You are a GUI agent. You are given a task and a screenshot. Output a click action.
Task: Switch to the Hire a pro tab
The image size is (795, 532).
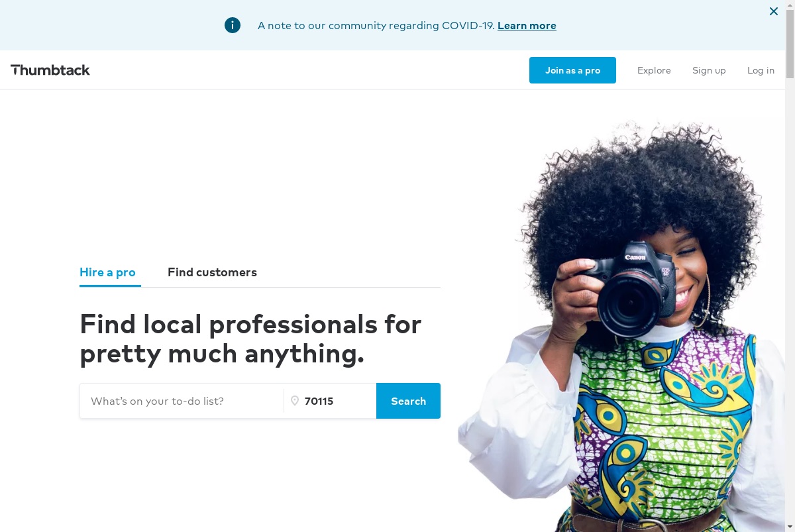click(x=107, y=272)
